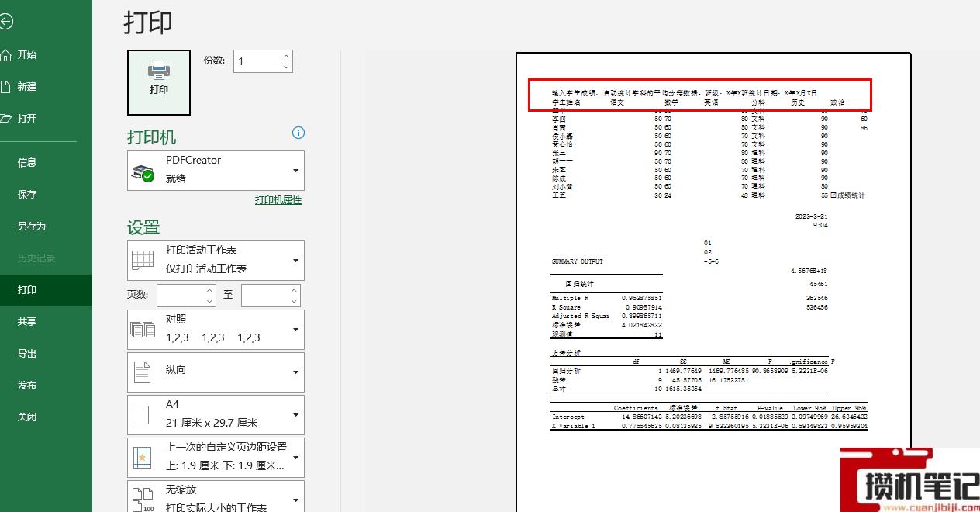Decrease the start page number
Image resolution: width=980 pixels, height=512 pixels.
[x=210, y=301]
